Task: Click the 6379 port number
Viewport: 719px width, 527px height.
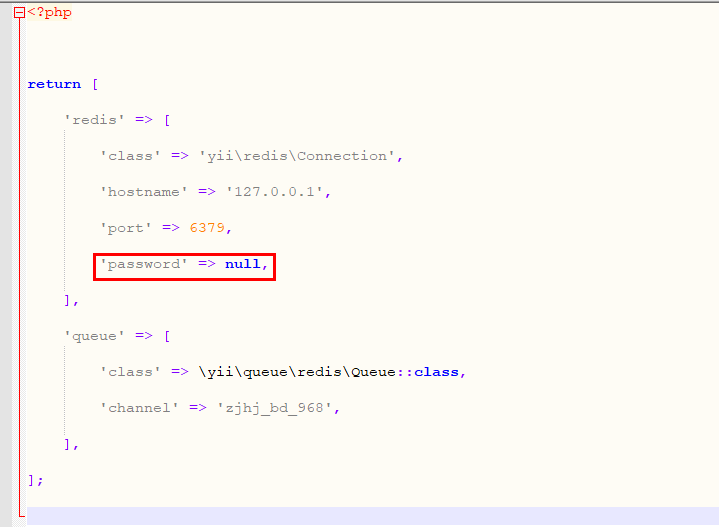Action: tap(207, 228)
